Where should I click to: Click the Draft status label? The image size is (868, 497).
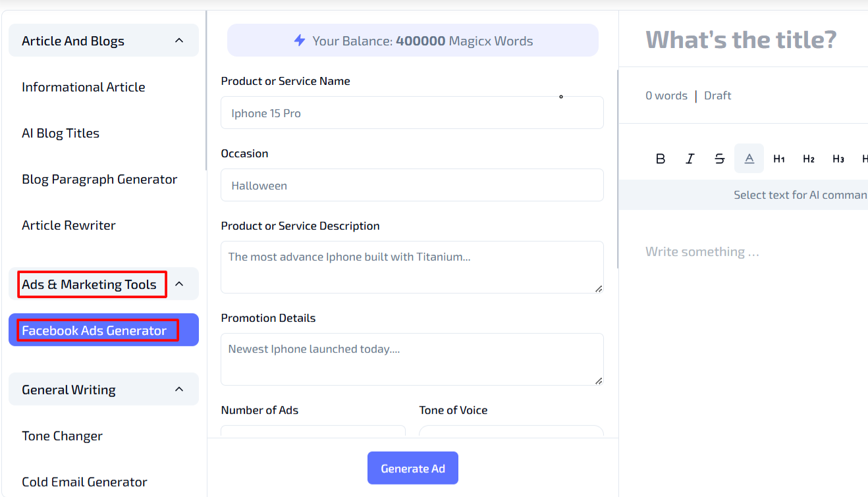click(x=718, y=95)
